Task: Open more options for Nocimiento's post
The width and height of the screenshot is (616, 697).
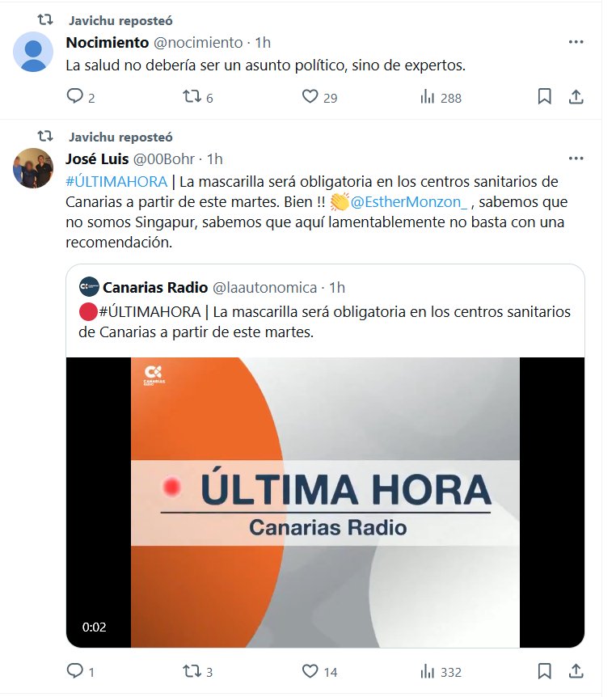Action: click(576, 42)
